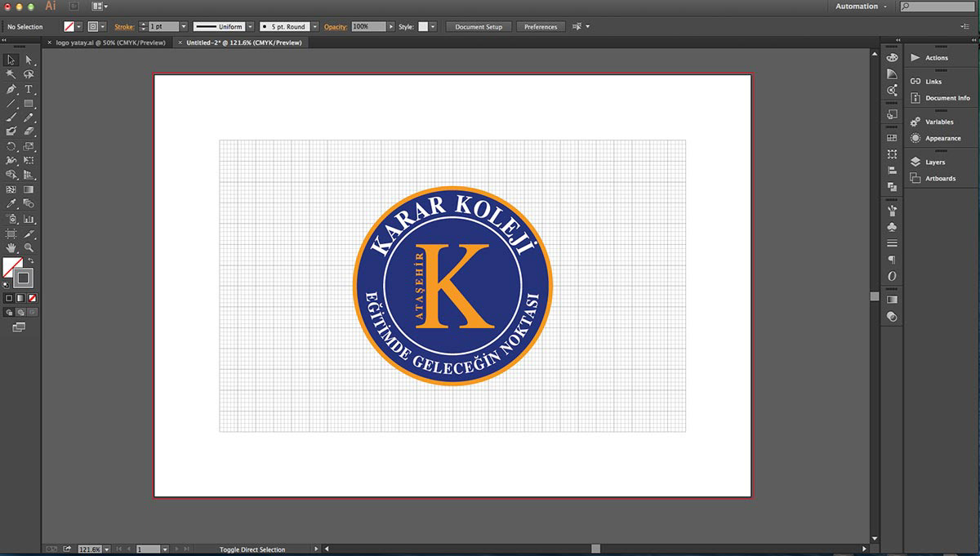980x556 pixels.
Task: Select the Rotate tool
Action: click(11, 147)
